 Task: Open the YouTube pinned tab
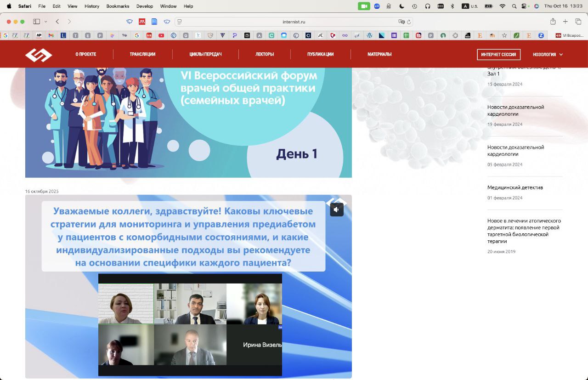point(161,35)
